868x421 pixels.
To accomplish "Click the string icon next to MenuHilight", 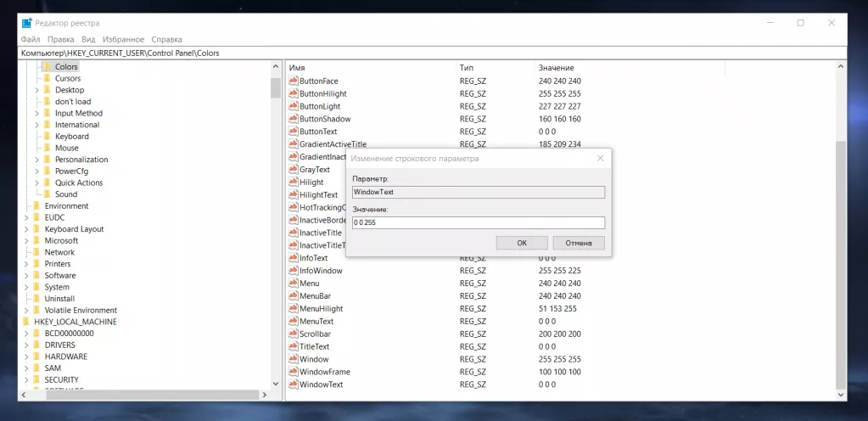I will [293, 308].
